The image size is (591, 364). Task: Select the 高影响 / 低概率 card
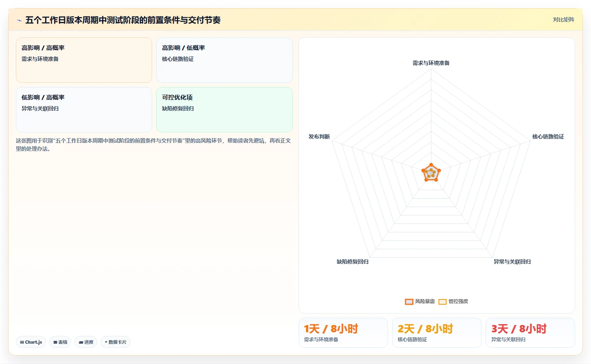(x=225, y=60)
